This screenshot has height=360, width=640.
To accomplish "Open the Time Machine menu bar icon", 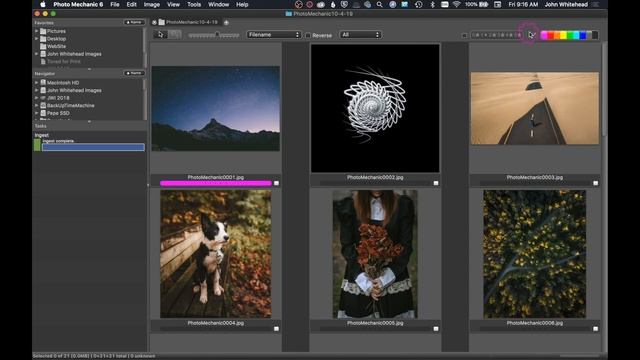I will pyautogui.click(x=418, y=4).
